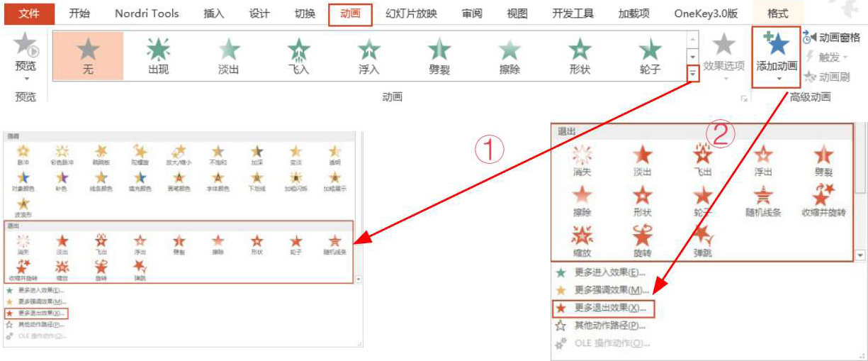Viewport: 868px width, 361px height.
Task: Select the 轮子 animation effect
Action: pyautogui.click(x=650, y=56)
